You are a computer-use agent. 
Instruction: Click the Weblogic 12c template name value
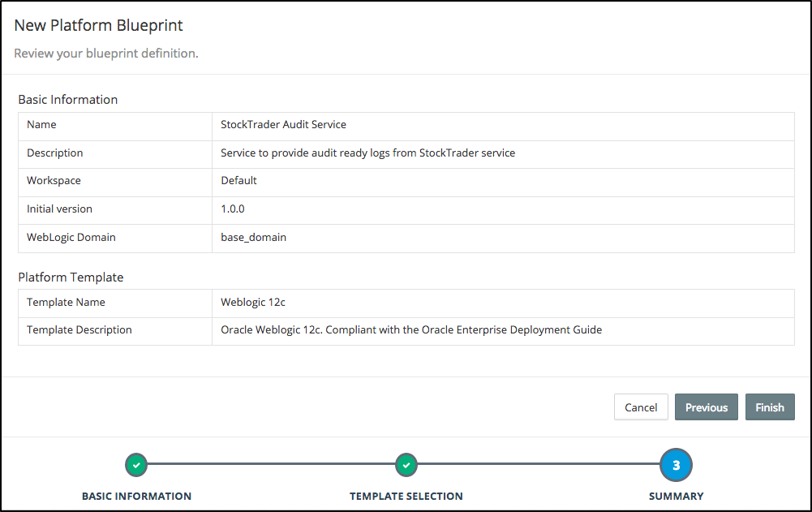click(x=253, y=302)
